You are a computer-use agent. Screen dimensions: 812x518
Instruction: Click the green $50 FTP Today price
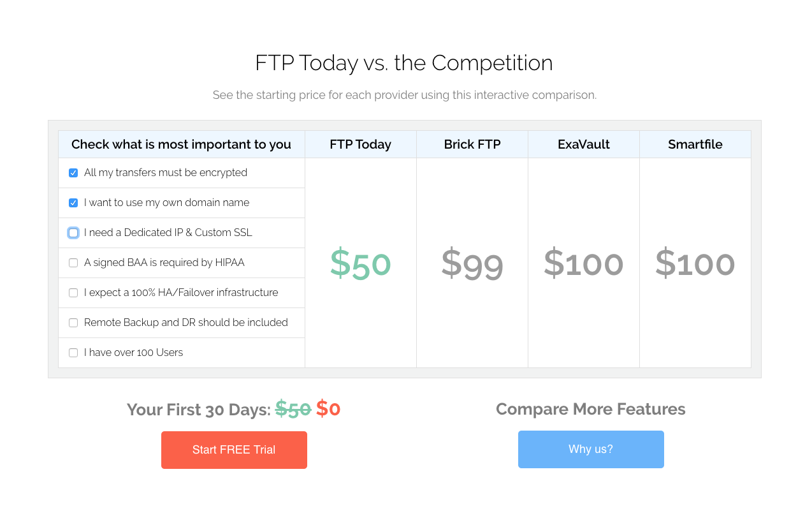pyautogui.click(x=360, y=263)
